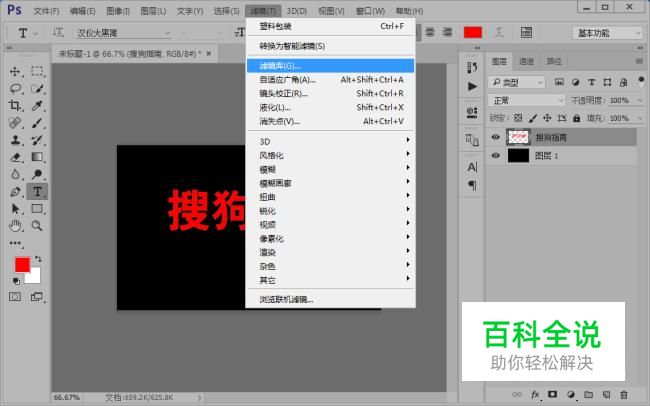Filter layers by adjustment type
This screenshot has height=406, width=650.
click(x=575, y=82)
